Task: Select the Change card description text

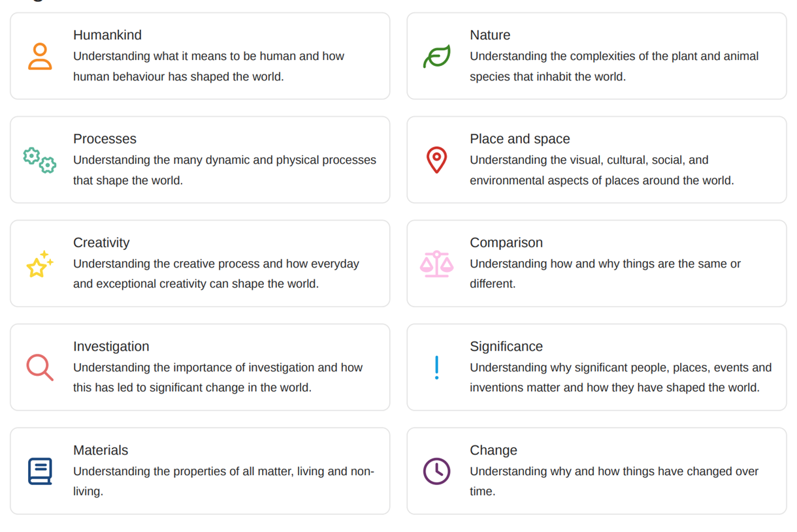Action: pyautogui.click(x=614, y=481)
